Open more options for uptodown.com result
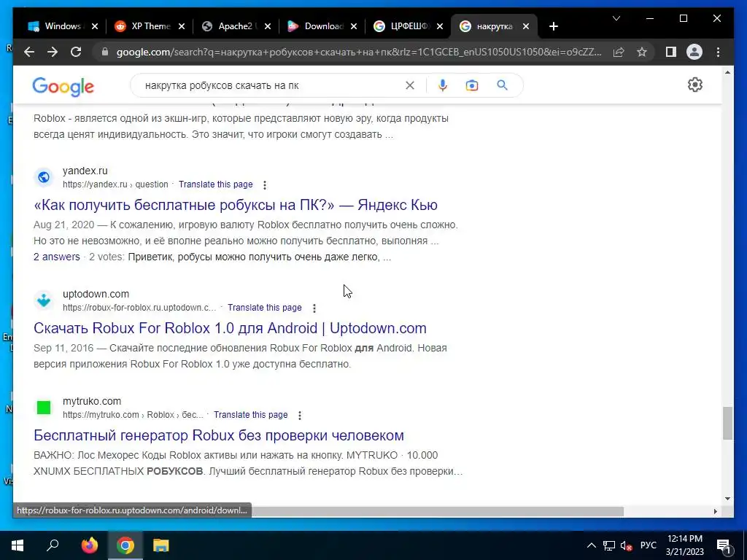Image resolution: width=747 pixels, height=560 pixels. 314,308
